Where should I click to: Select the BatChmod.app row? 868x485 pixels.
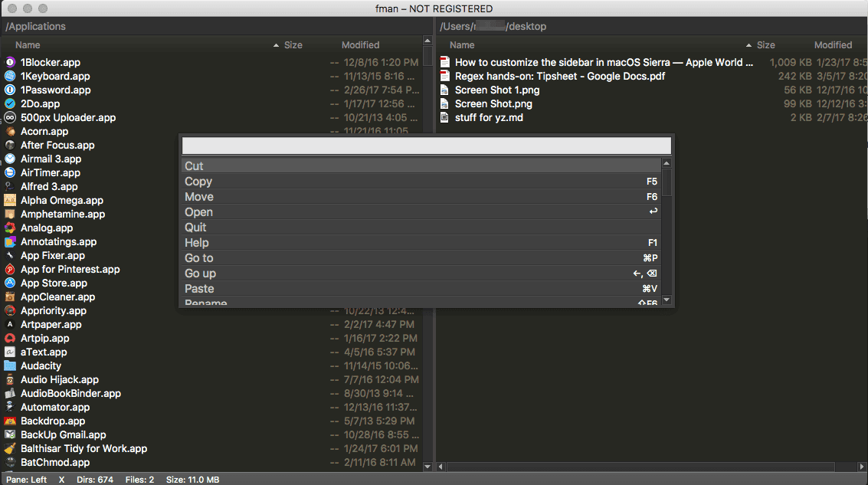212,462
